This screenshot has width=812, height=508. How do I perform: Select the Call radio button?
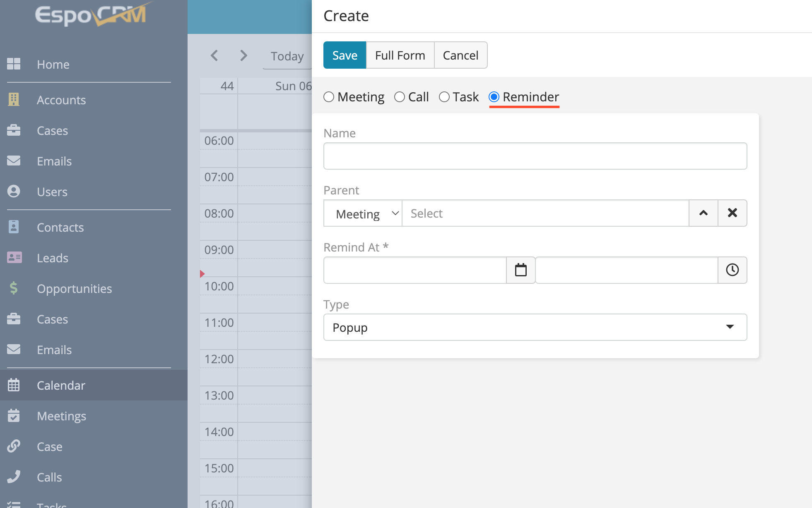click(x=400, y=97)
